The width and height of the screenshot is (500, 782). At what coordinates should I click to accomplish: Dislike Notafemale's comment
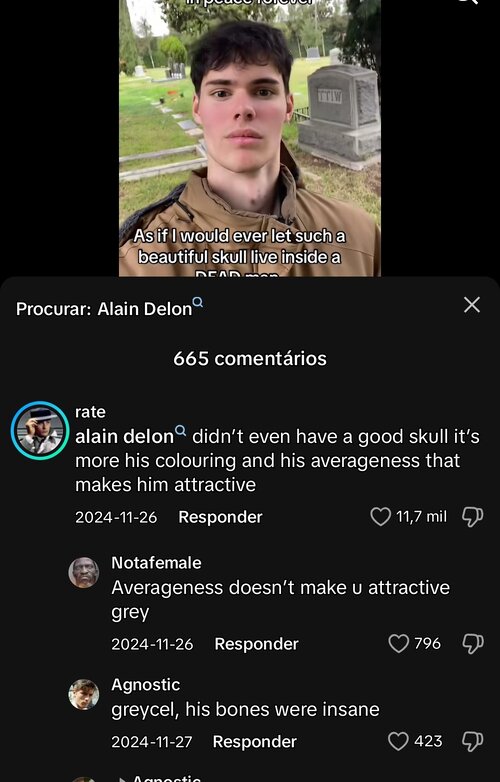point(472,643)
